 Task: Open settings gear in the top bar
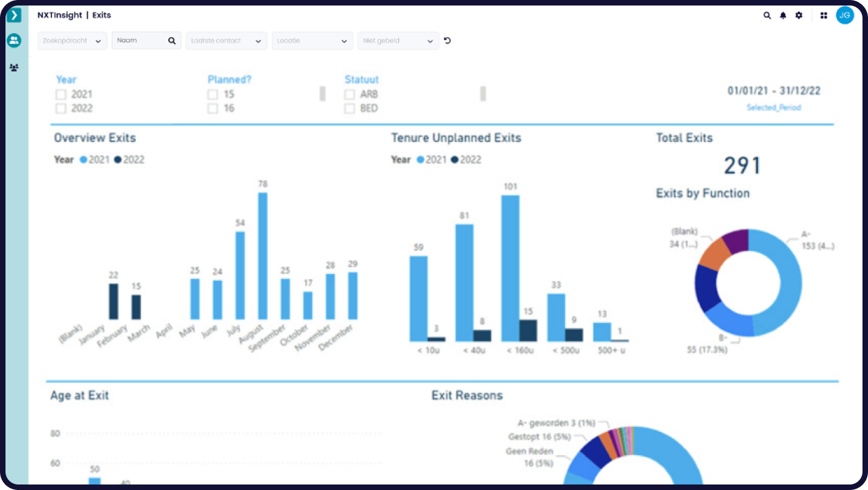coord(799,16)
